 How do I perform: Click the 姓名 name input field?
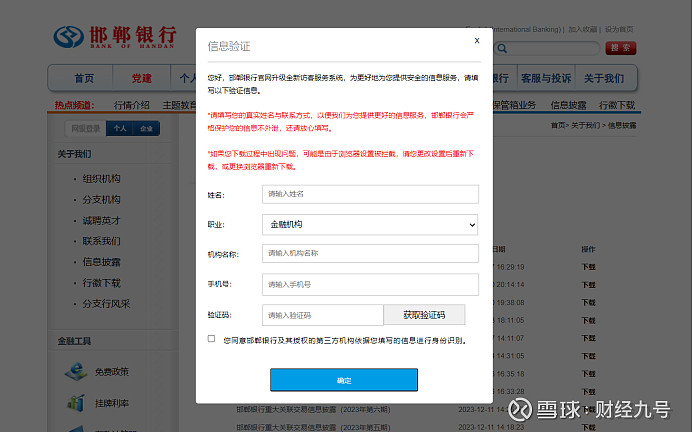click(x=370, y=194)
